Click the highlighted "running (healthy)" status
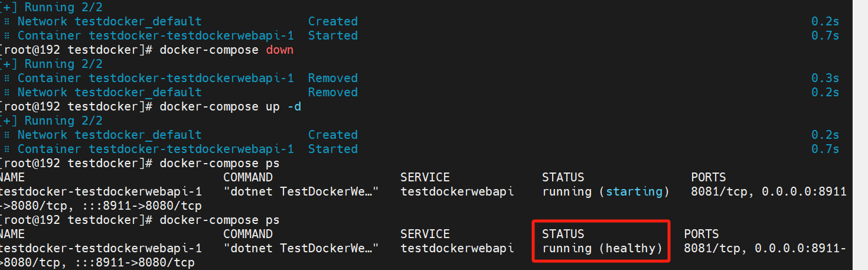Screen dimensions: 868x270 tap(602, 248)
